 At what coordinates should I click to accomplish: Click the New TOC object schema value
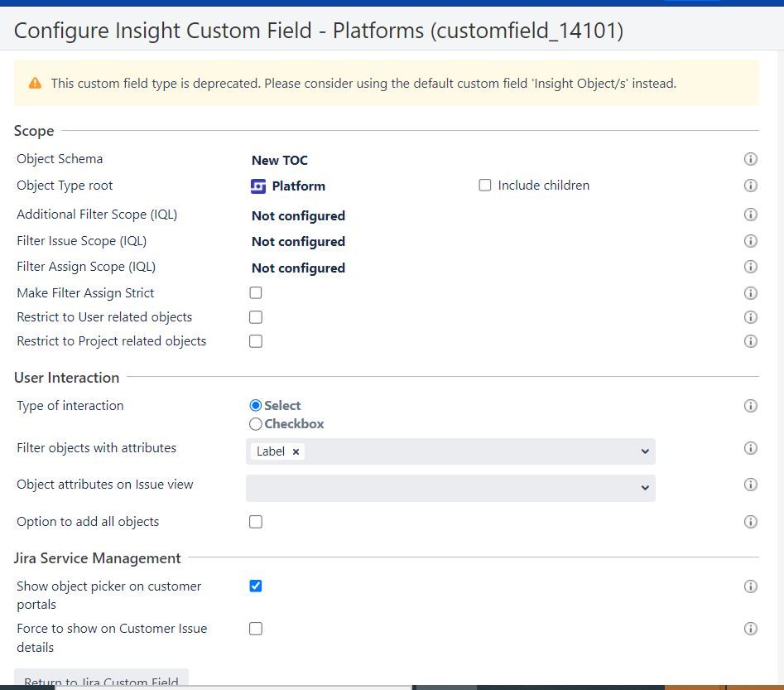click(x=280, y=161)
